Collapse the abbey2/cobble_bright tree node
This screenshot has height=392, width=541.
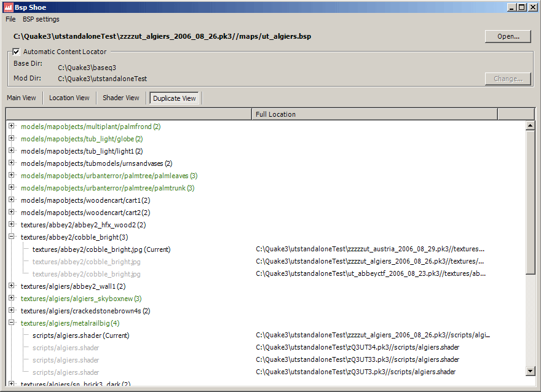click(x=12, y=237)
